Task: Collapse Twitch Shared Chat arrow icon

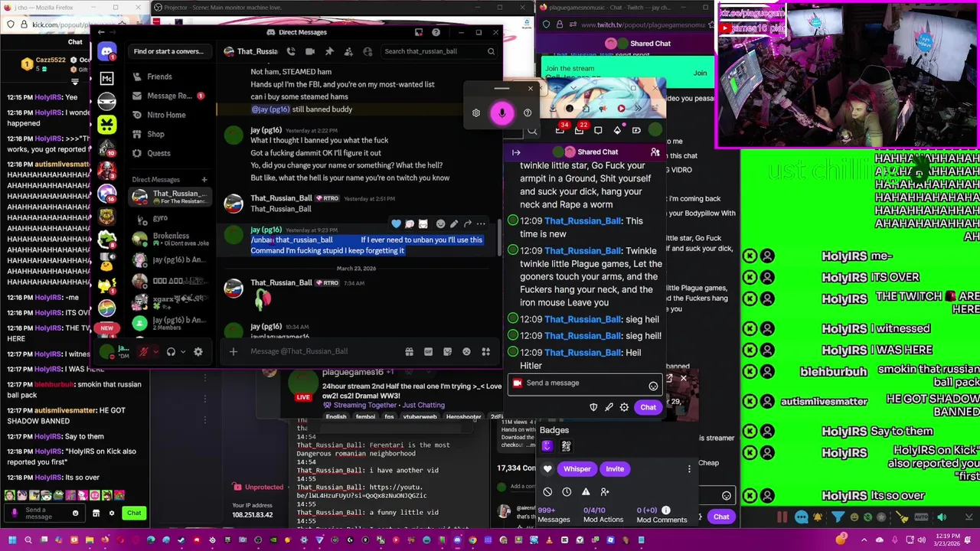Action: pyautogui.click(x=516, y=152)
